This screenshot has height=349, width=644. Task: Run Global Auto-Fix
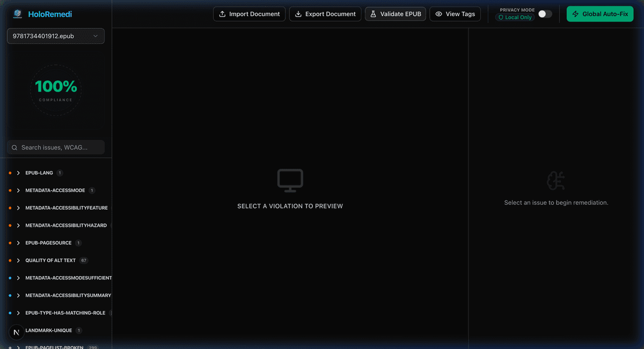pyautogui.click(x=599, y=14)
